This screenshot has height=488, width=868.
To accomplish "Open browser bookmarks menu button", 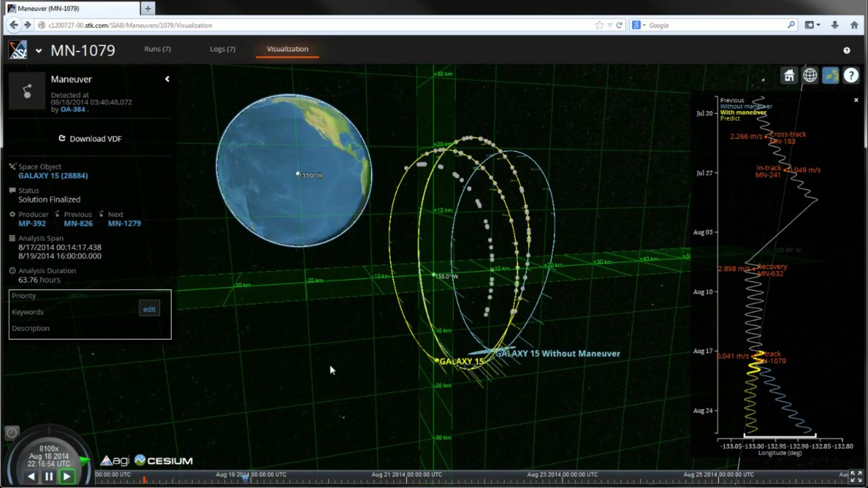I will pos(812,25).
